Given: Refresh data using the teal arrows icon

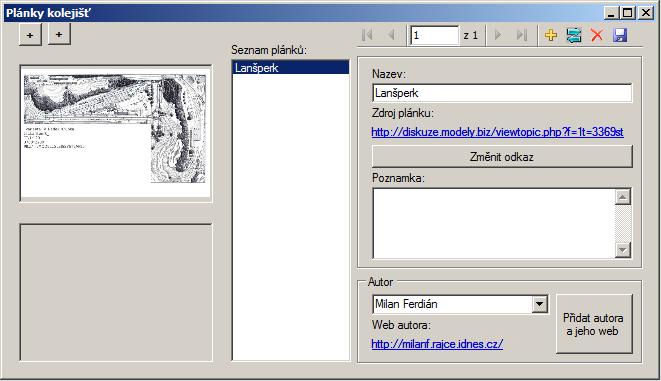Looking at the screenshot, I should click(574, 35).
